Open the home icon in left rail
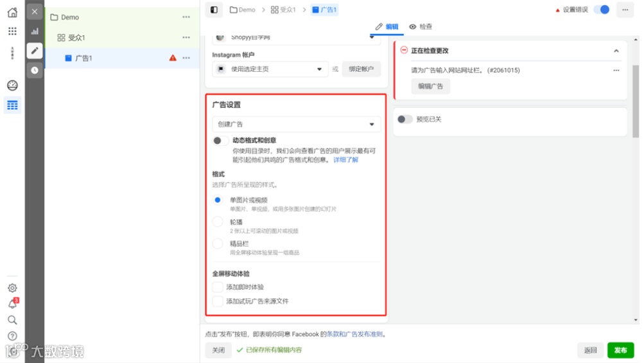This screenshot has width=644, height=363. [12, 12]
